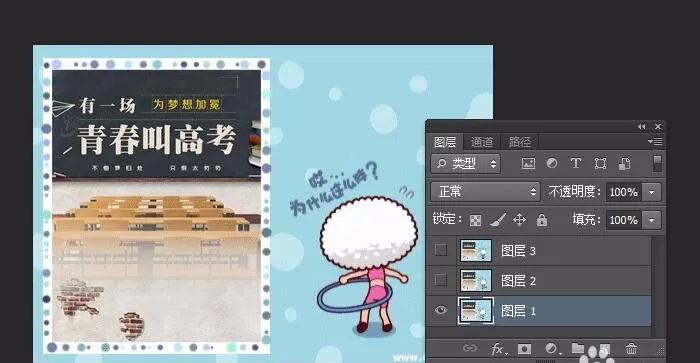The image size is (700, 363).
Task: Hide 图层 1 with eye icon
Action: 441,310
